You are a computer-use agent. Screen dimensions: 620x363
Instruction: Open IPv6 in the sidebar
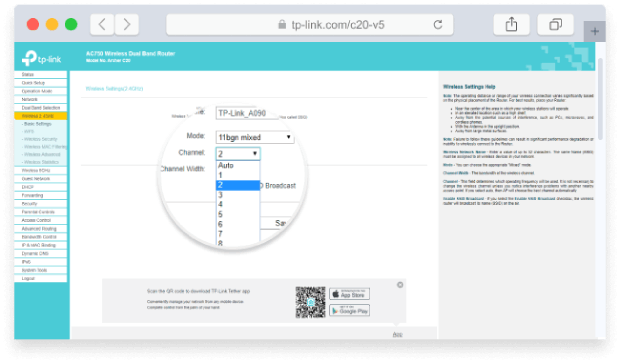(x=41, y=262)
